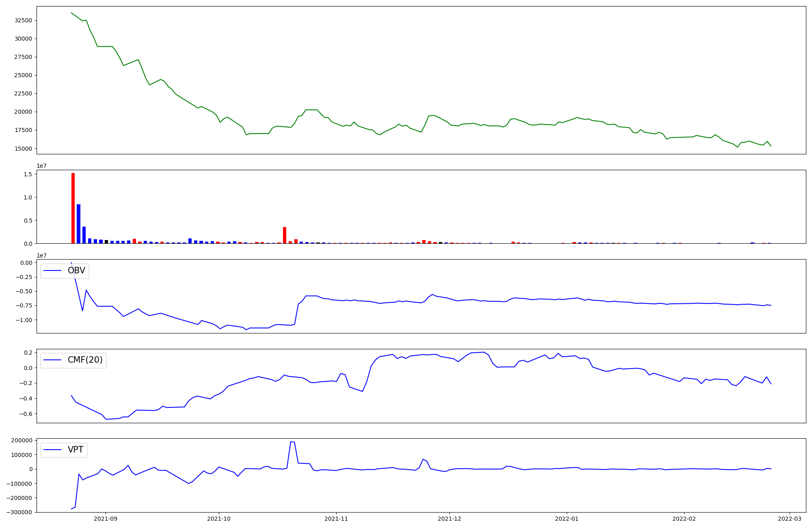Click the VPT legend label

[x=76, y=450]
